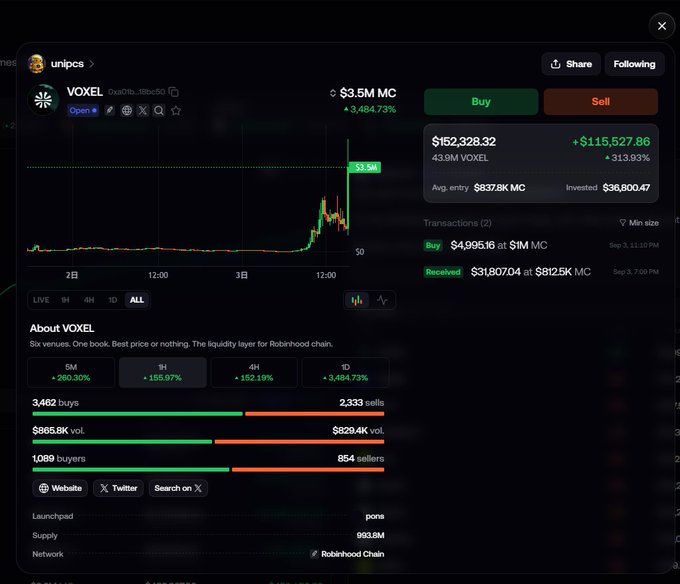This screenshot has width=680, height=584.
Task: Click the buy and sell volume bar
Action: [208, 442]
